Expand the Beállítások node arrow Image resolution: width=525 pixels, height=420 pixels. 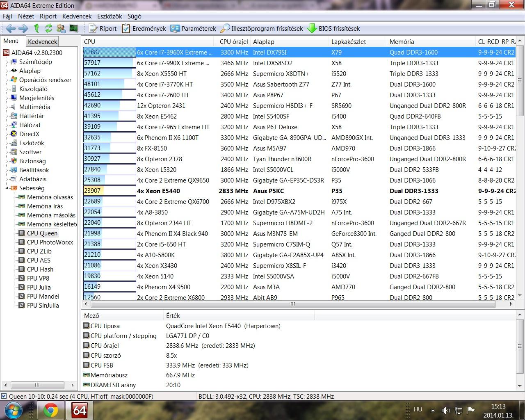7,170
